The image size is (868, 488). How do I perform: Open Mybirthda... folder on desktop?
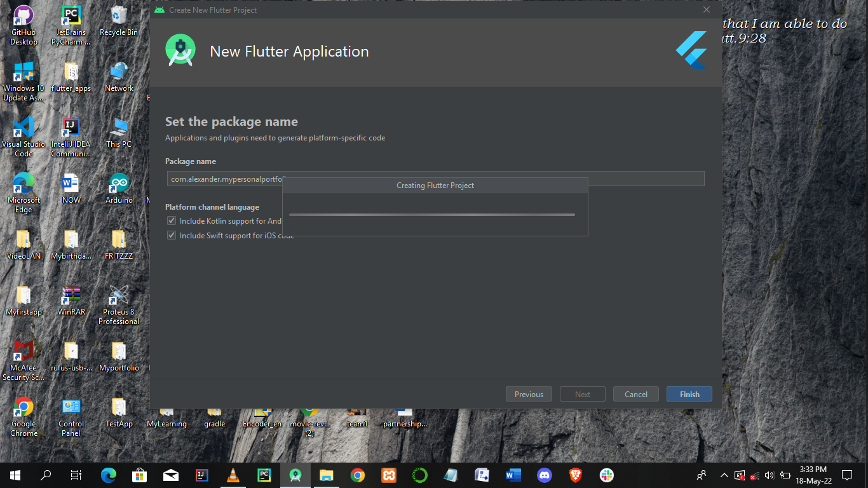(71, 245)
